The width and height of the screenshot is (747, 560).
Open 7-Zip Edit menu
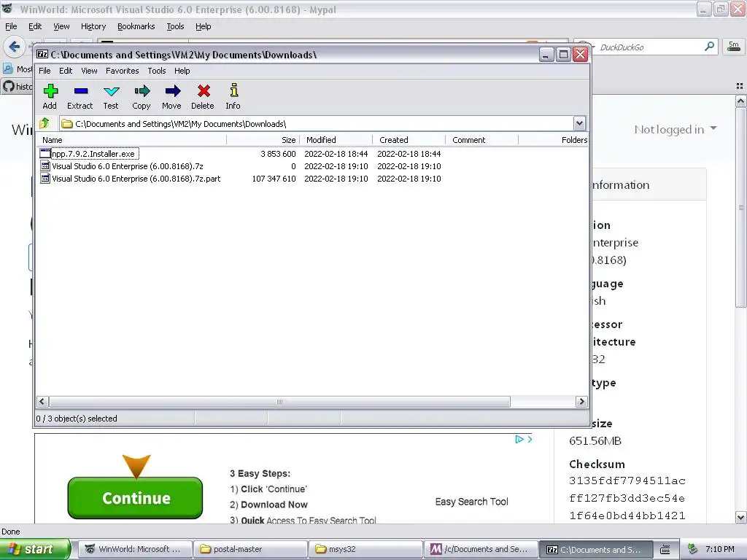point(66,71)
